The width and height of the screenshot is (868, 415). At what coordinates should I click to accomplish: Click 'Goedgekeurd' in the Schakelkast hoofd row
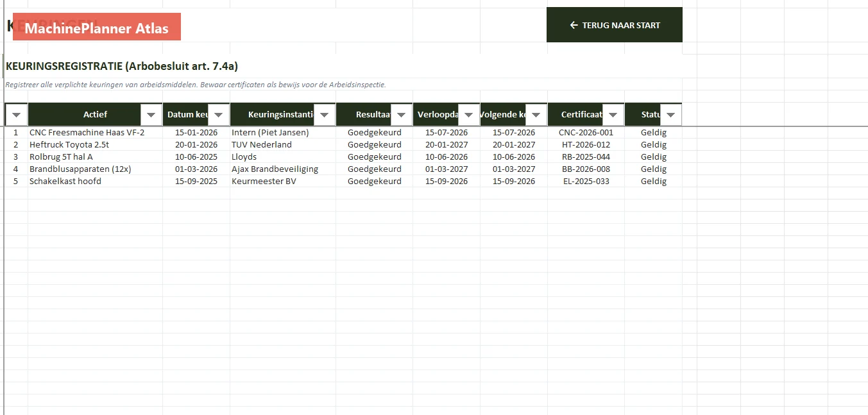tap(375, 182)
